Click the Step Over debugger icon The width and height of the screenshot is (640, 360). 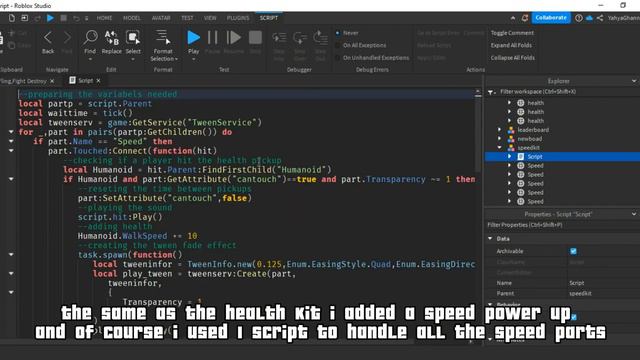click(x=300, y=38)
